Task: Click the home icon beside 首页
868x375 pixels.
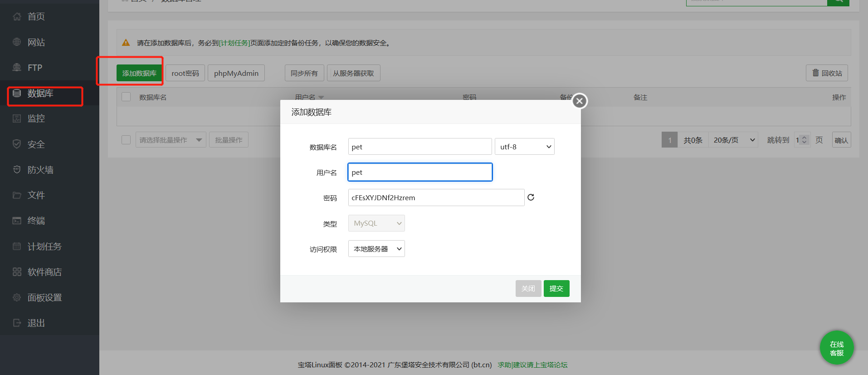Action: [17, 16]
